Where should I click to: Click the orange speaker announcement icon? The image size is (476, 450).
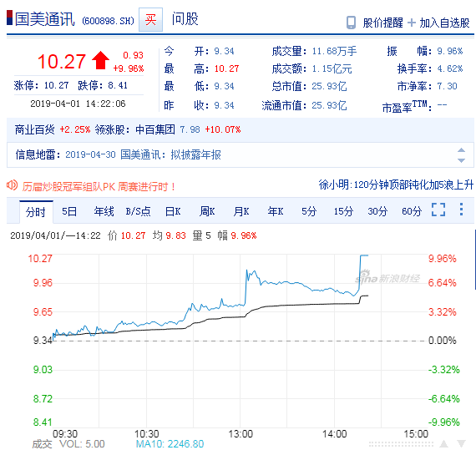point(13,185)
